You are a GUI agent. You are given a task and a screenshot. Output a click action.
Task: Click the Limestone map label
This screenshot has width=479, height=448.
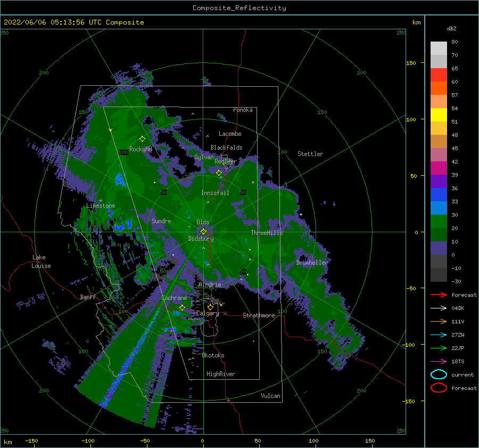point(101,206)
